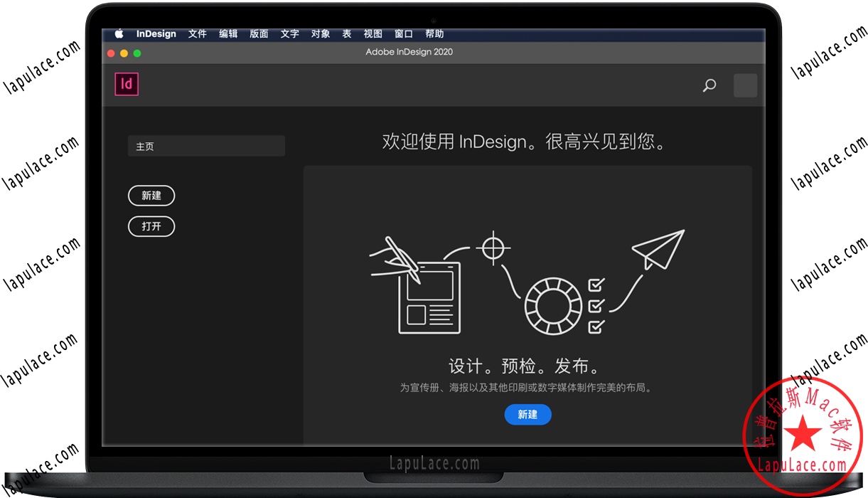Image resolution: width=868 pixels, height=498 pixels.
Task: Click the blue 新建 button
Action: pos(527,414)
